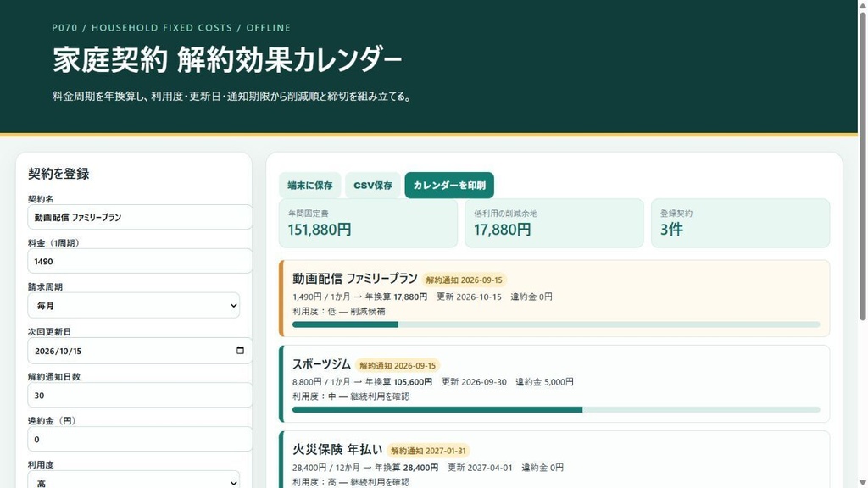
Task: Focus the 違約金（円） input field
Action: (140, 440)
